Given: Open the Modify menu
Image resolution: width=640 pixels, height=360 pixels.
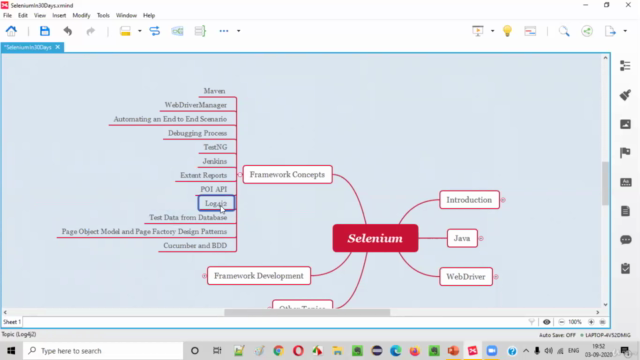Looking at the screenshot, I should 81,16.
